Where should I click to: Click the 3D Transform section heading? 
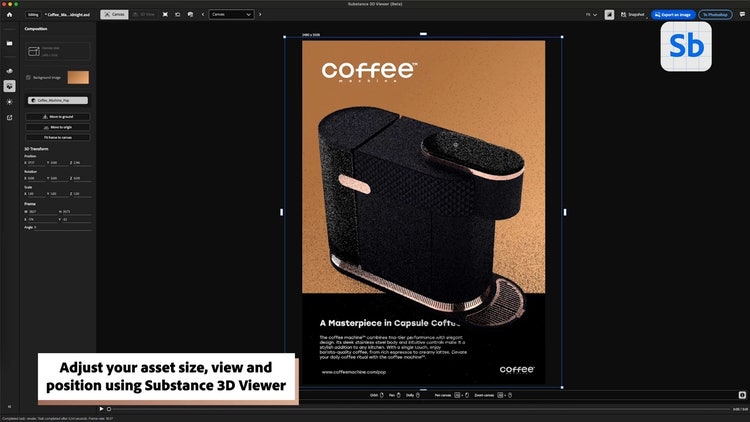tap(36, 149)
